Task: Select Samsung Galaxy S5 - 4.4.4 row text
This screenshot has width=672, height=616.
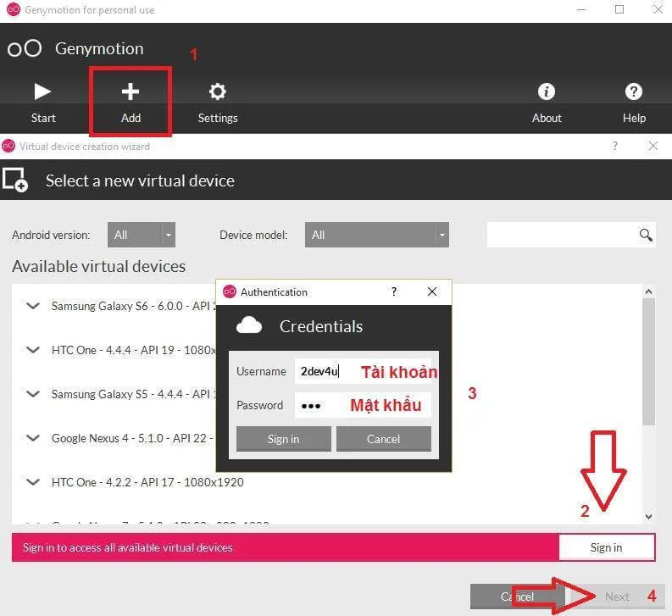Action: click(134, 394)
